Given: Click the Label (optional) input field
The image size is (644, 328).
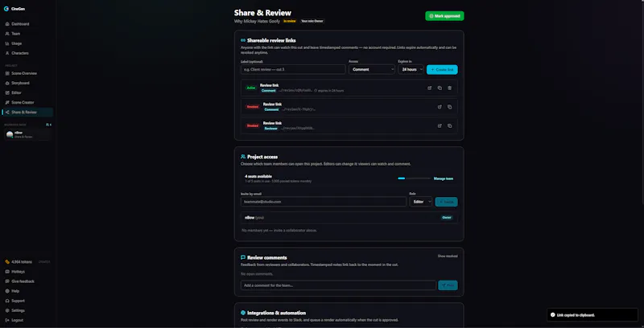Looking at the screenshot, I should [x=293, y=70].
